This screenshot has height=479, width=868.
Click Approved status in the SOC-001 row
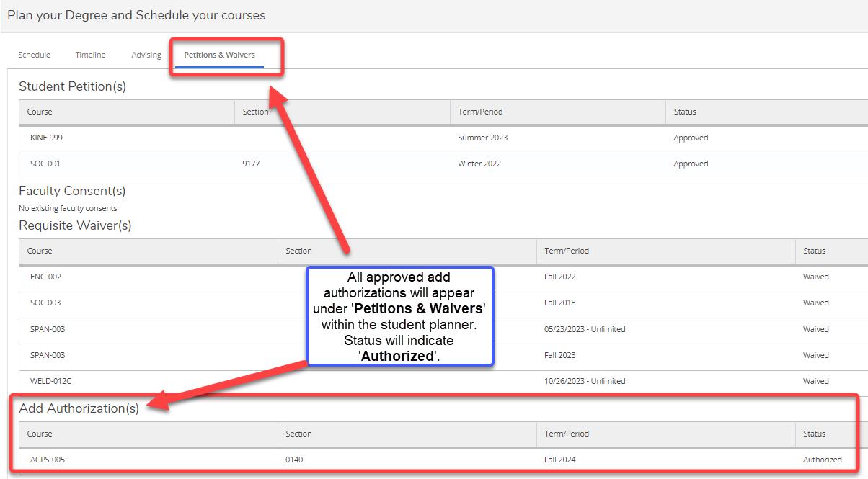691,164
